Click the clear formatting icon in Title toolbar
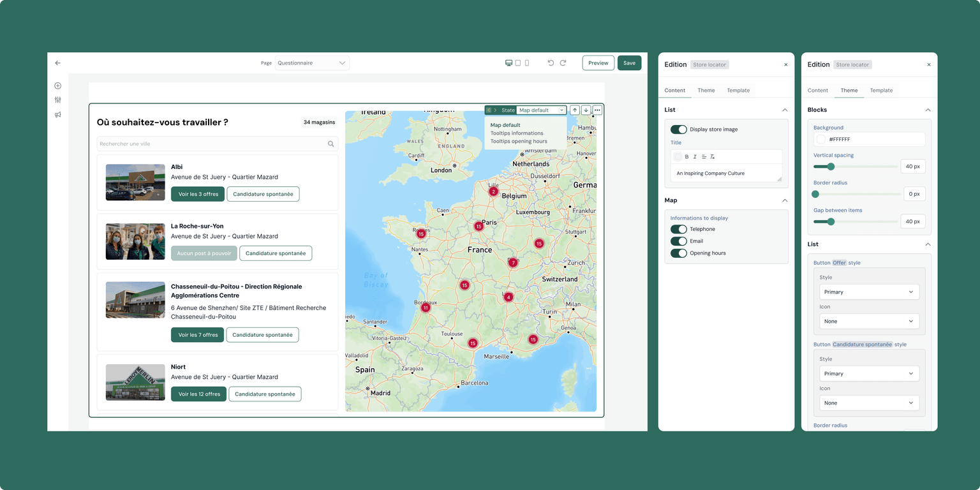 [713, 156]
